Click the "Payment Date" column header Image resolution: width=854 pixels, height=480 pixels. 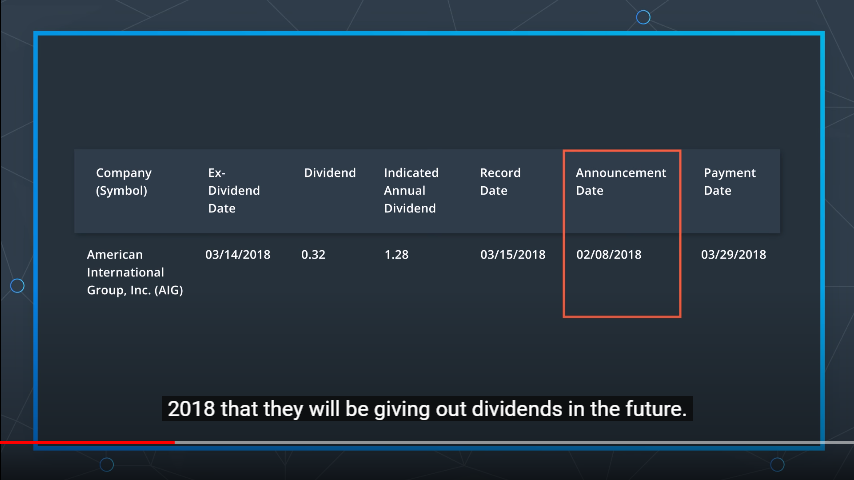point(729,181)
